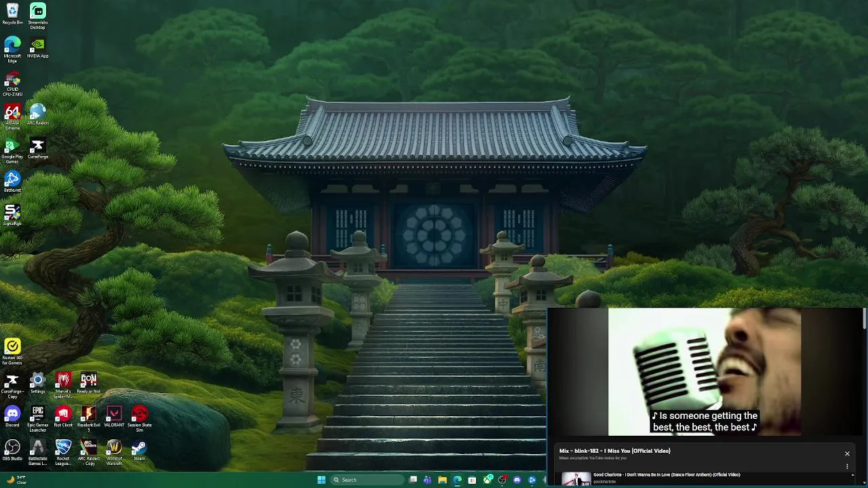Launch Streamlabs Desktop shortcut
868x488 pixels.
point(38,16)
